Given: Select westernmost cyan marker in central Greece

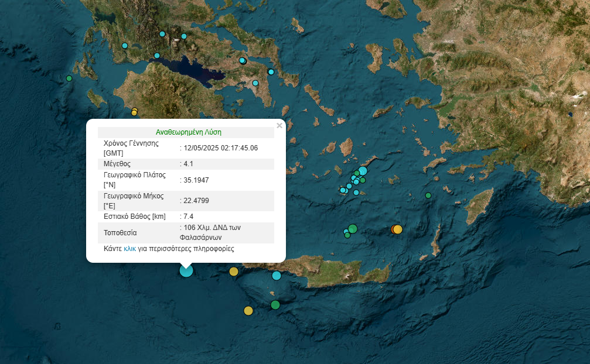Looking at the screenshot, I should (x=125, y=46).
